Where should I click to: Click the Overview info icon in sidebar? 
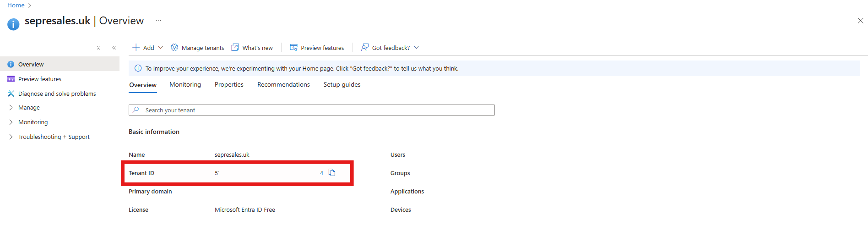(x=11, y=65)
